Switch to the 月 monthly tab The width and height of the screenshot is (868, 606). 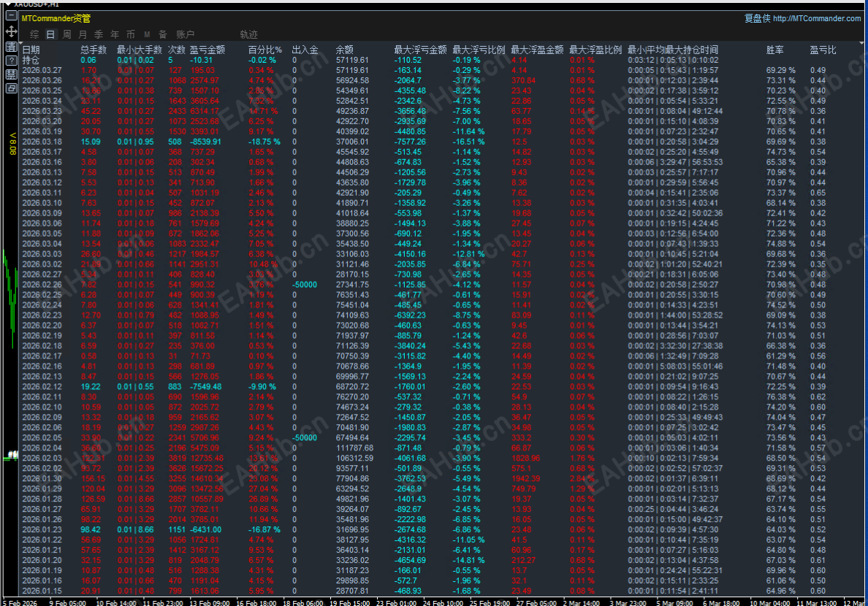coord(83,34)
